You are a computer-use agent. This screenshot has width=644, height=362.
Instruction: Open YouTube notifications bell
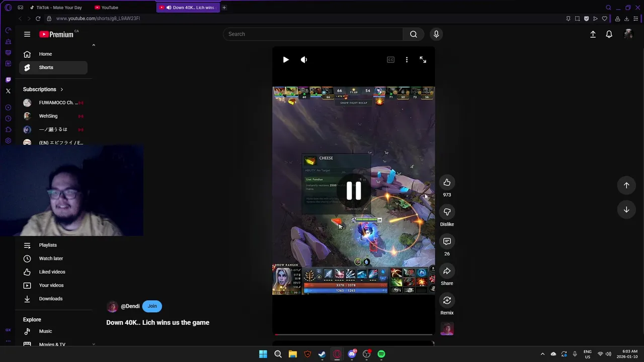tap(609, 34)
